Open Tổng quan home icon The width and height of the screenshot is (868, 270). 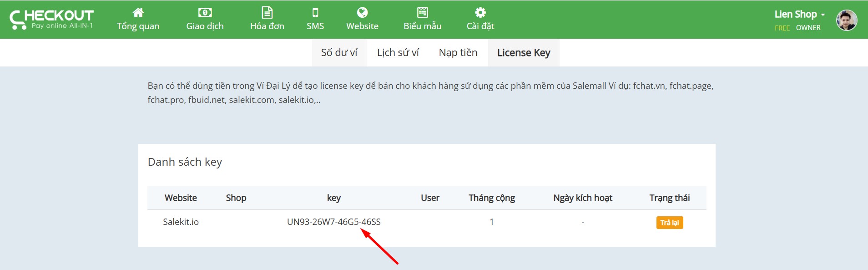pyautogui.click(x=138, y=12)
